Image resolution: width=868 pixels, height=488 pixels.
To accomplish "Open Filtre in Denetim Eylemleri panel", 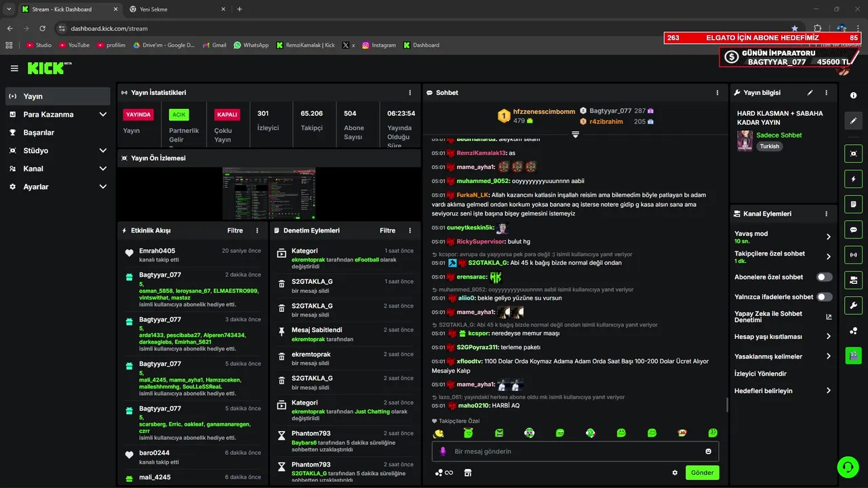I will (387, 230).
